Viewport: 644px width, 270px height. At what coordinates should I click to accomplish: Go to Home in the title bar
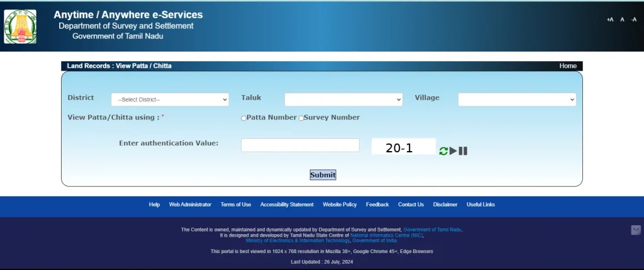click(x=568, y=65)
